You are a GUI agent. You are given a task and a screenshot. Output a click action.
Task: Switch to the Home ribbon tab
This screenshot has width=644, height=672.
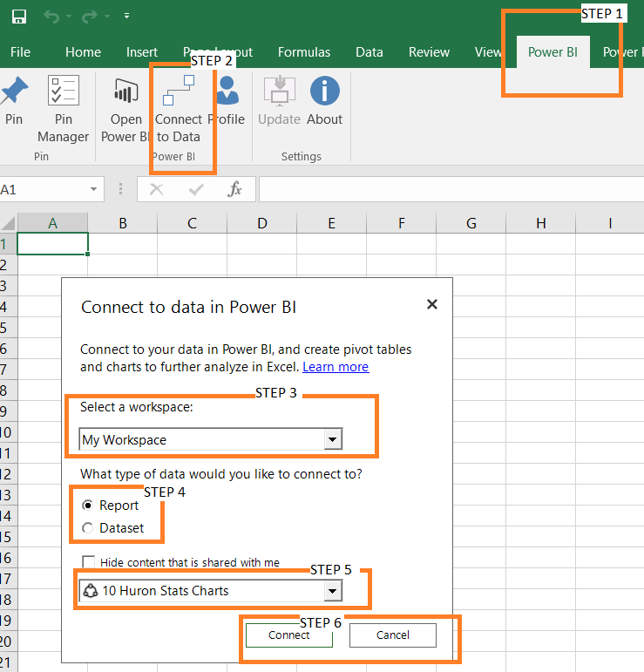[83, 52]
